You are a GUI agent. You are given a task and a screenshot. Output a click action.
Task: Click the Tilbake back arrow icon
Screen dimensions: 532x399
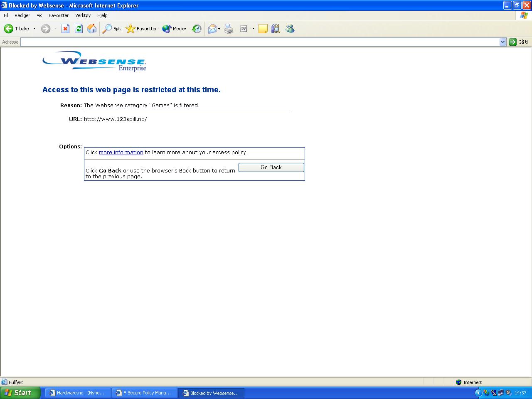point(9,29)
